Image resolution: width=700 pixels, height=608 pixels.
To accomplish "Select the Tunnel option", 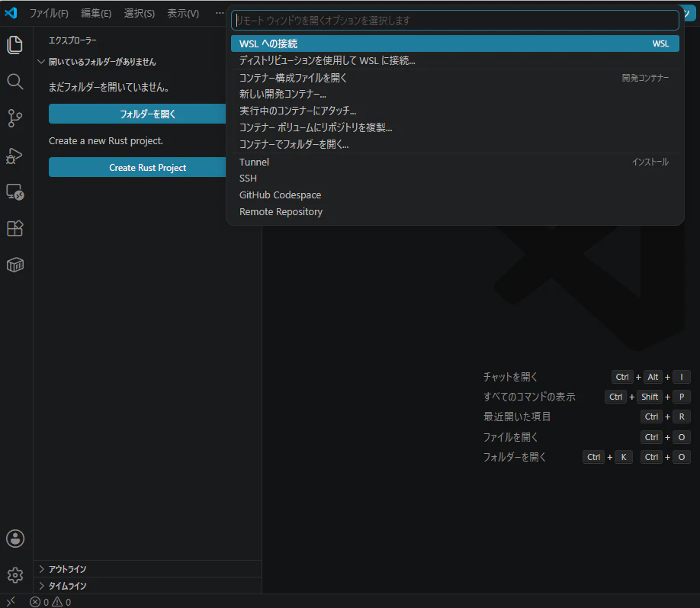I will pyautogui.click(x=455, y=162).
